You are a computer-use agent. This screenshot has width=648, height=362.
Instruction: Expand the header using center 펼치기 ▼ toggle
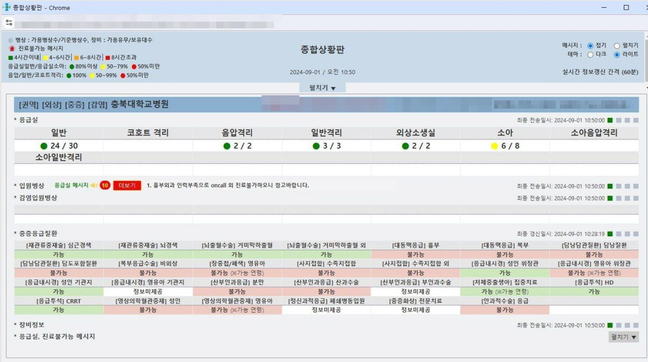[322, 88]
